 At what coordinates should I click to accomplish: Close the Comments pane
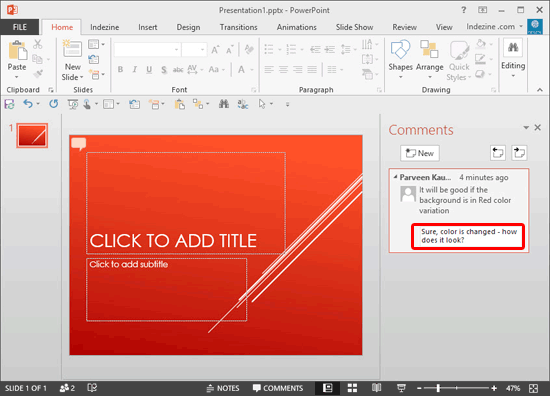click(x=537, y=127)
